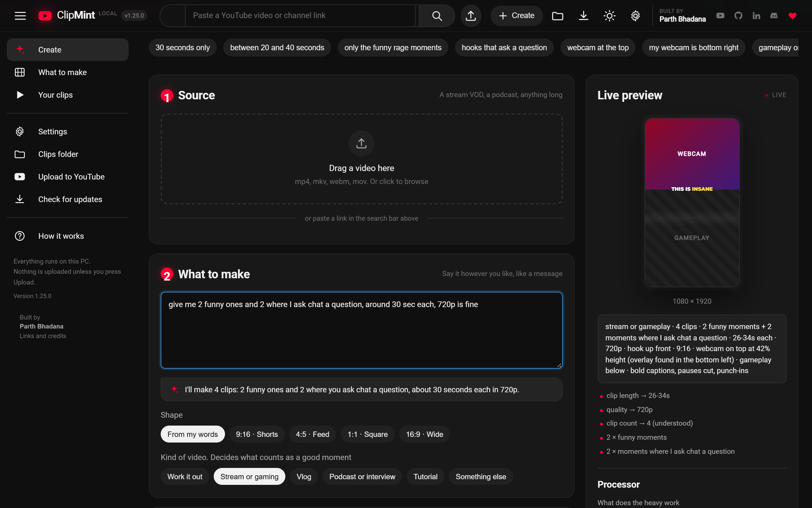Click the ClipMint red logo icon

pyautogui.click(x=45, y=16)
